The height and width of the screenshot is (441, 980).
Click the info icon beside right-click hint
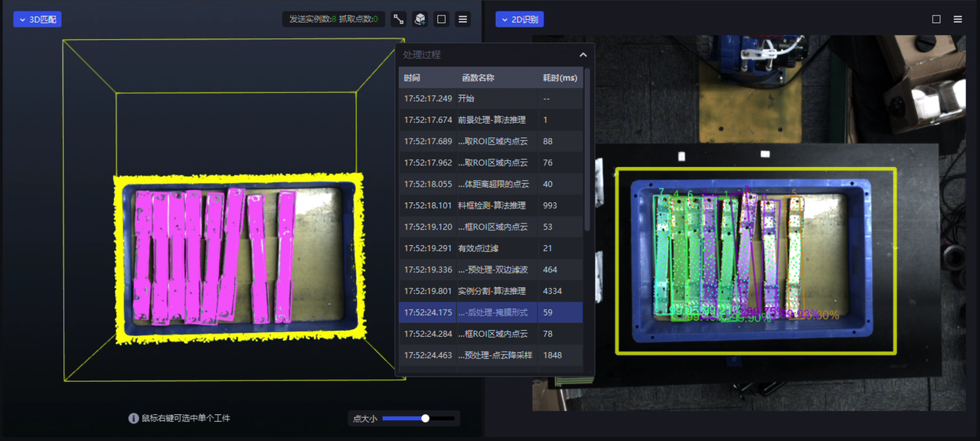133,418
